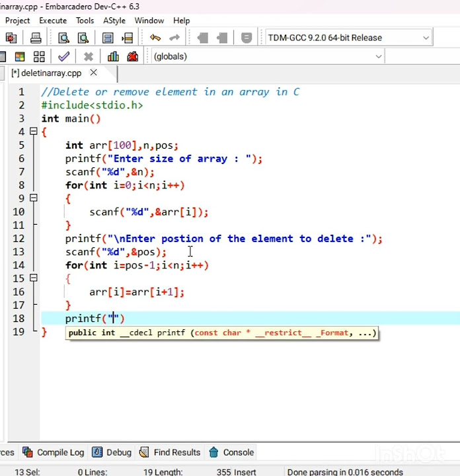Select the deletinarray.cpp editor tab
460x476 pixels.
pos(46,73)
